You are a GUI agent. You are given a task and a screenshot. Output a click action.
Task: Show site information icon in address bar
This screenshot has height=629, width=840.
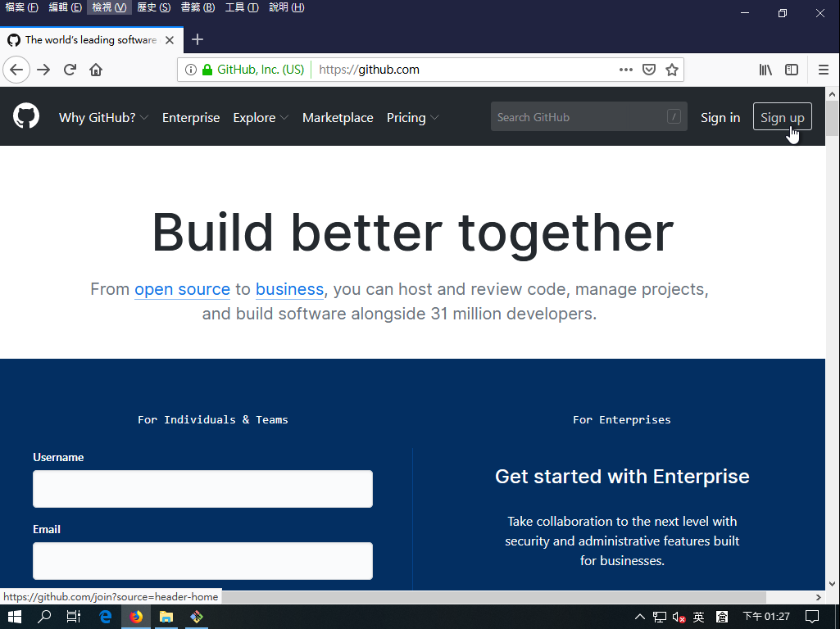pos(191,70)
